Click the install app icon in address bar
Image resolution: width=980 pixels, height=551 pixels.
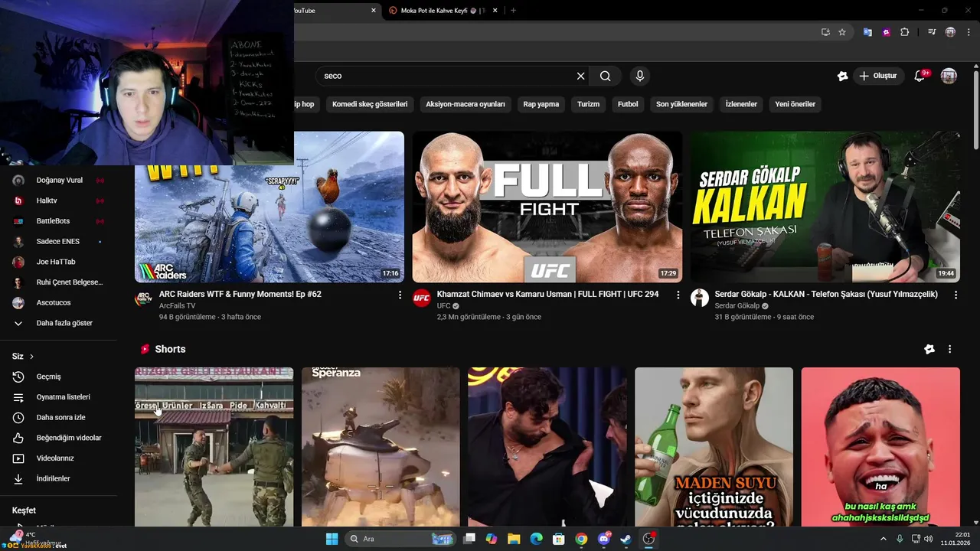825,32
